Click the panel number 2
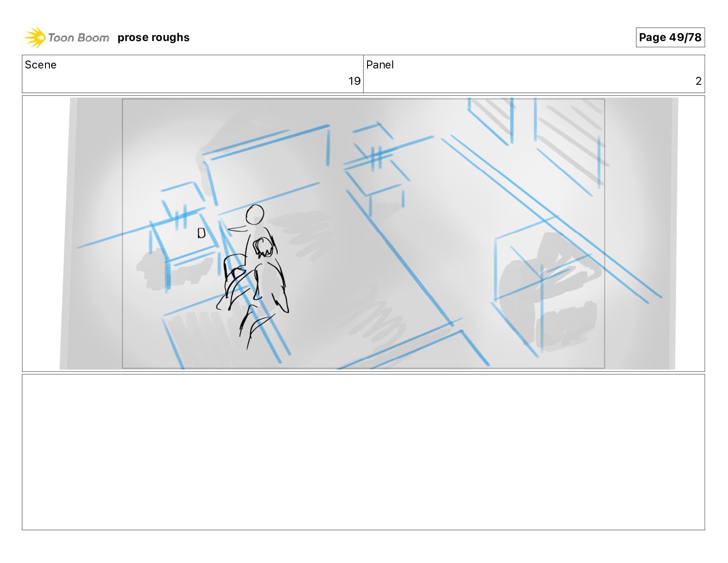The width and height of the screenshot is (728, 563). coord(698,81)
